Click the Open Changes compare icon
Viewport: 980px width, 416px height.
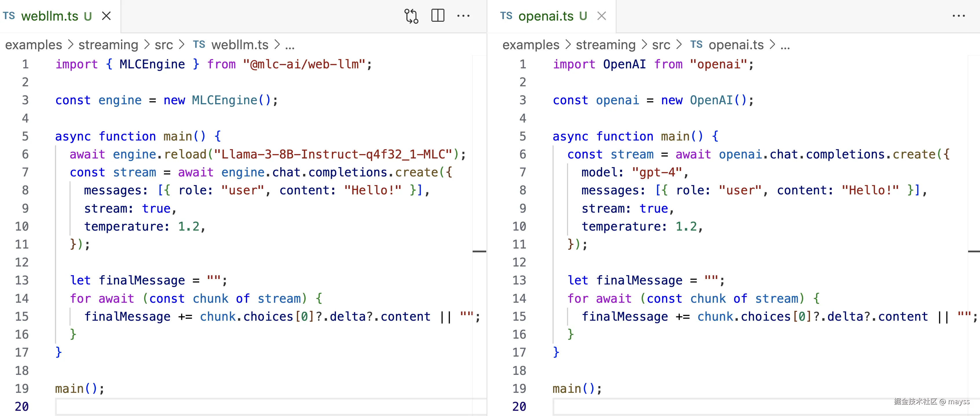(411, 16)
